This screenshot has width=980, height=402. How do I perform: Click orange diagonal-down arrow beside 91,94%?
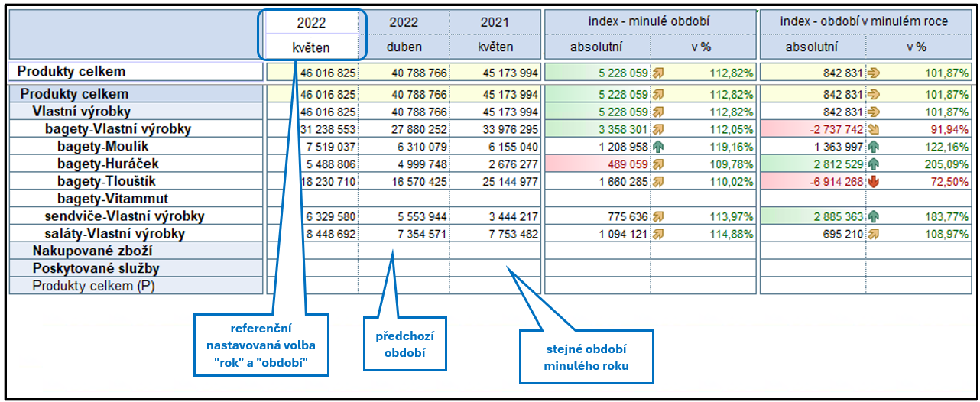[x=874, y=128]
